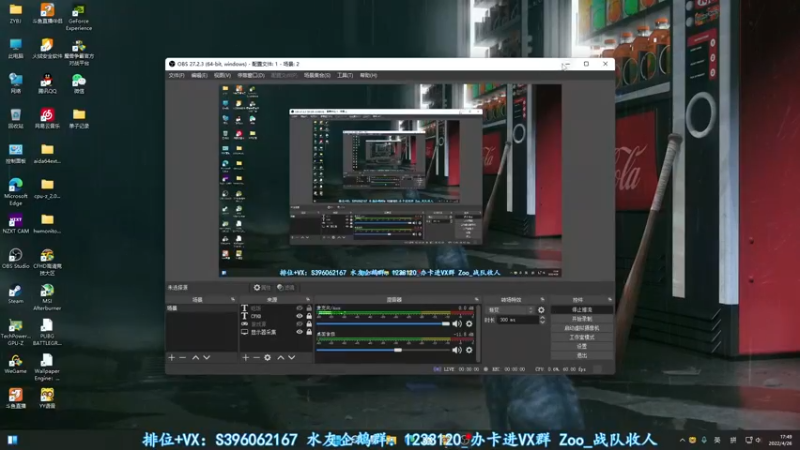Undock the 转场特效 panel via its header icon
The width and height of the screenshot is (800, 450).
[542, 299]
